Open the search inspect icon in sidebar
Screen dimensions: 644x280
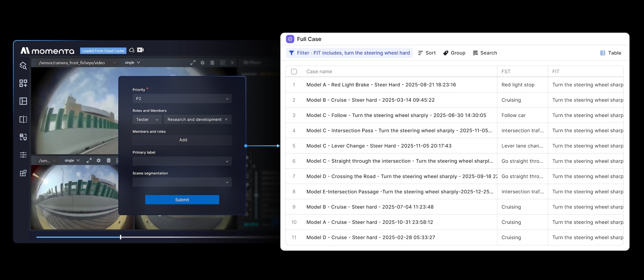pyautogui.click(x=23, y=66)
